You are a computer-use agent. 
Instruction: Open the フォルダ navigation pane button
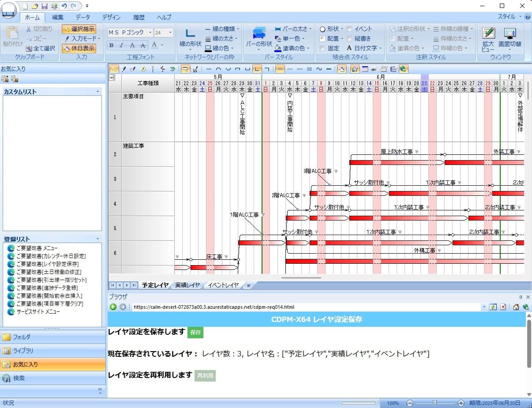pos(53,337)
